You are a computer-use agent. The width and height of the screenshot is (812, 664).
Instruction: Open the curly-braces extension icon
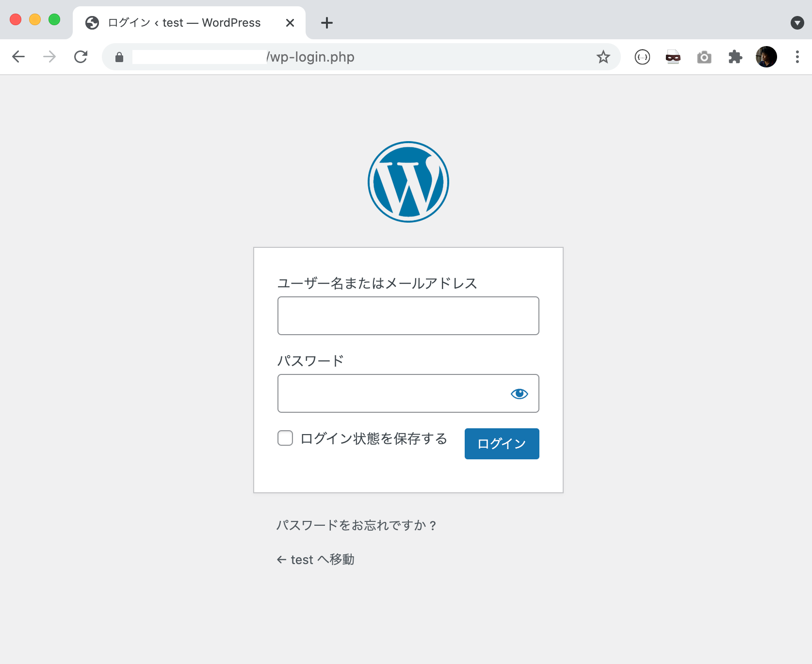click(642, 57)
